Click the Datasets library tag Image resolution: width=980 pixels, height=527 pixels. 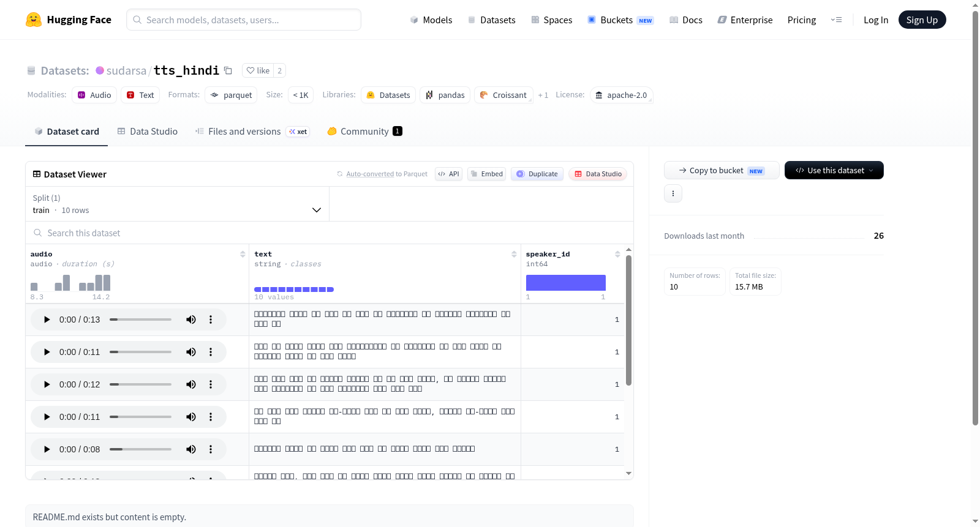click(x=388, y=95)
